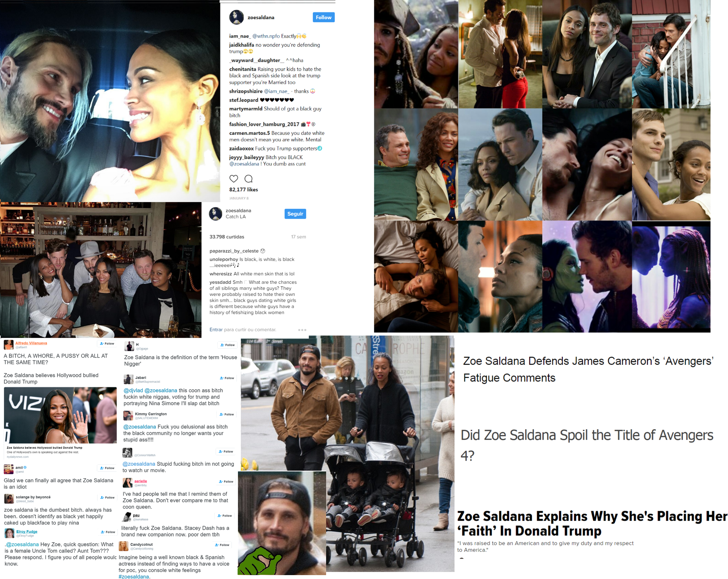Click the Candycotnut profile avatar
Viewport: 728px width, 579px height.
tap(124, 546)
